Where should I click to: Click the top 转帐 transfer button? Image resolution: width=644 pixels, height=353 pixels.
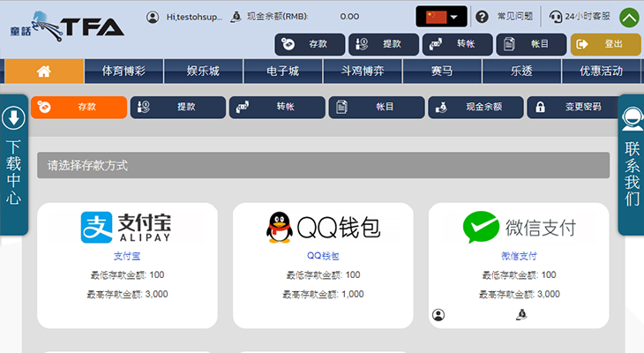[x=458, y=44]
